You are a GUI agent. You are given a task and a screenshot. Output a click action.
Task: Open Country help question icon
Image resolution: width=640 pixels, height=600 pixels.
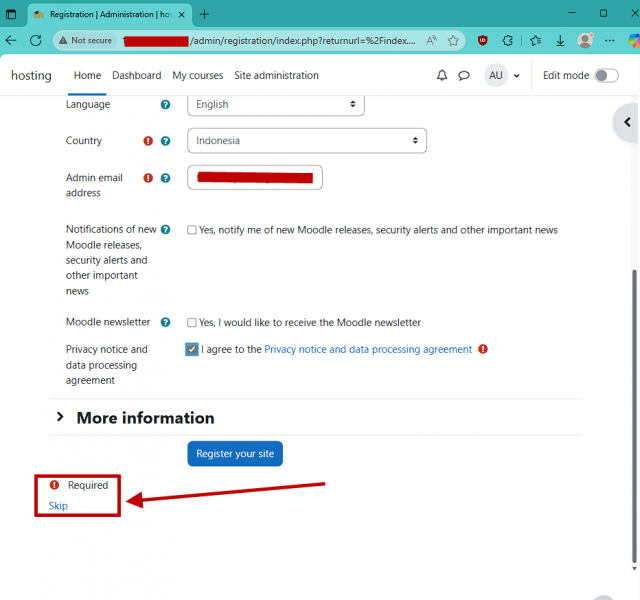pyautogui.click(x=165, y=141)
